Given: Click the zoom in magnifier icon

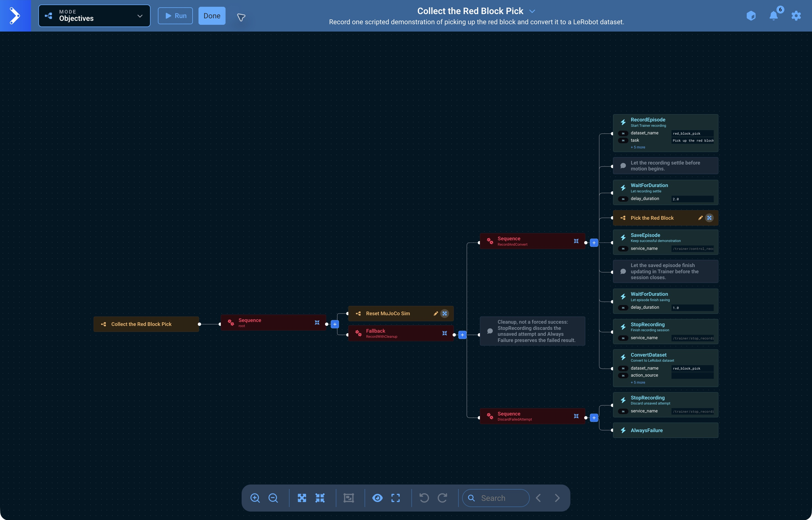Looking at the screenshot, I should (255, 498).
